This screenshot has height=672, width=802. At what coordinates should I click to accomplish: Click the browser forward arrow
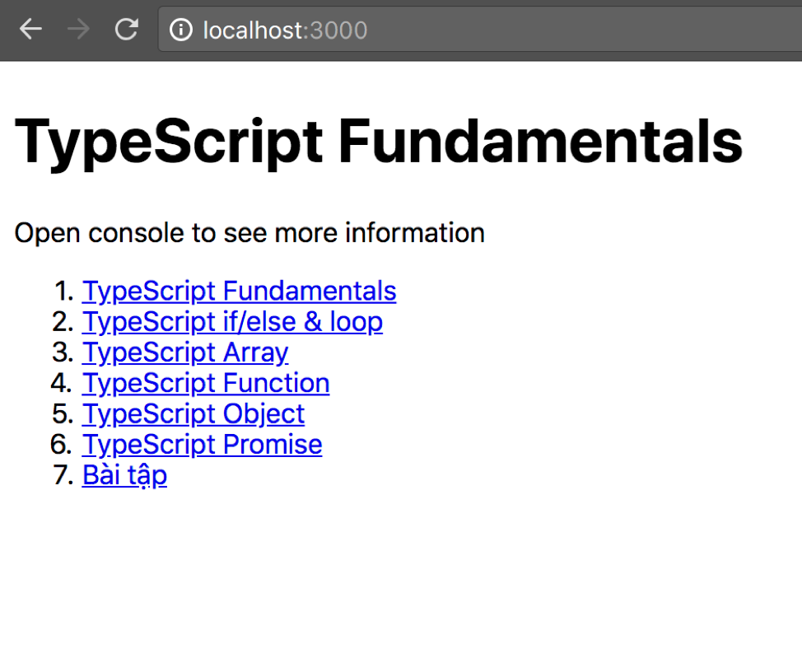click(78, 30)
